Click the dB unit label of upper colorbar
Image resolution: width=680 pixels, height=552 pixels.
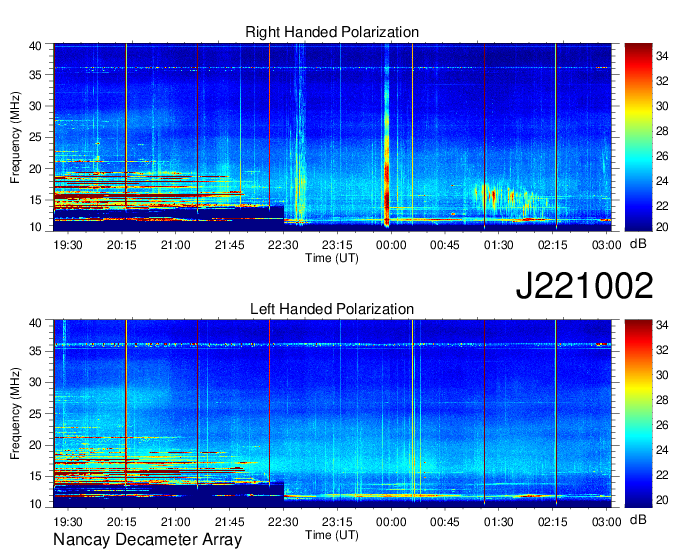click(x=638, y=244)
